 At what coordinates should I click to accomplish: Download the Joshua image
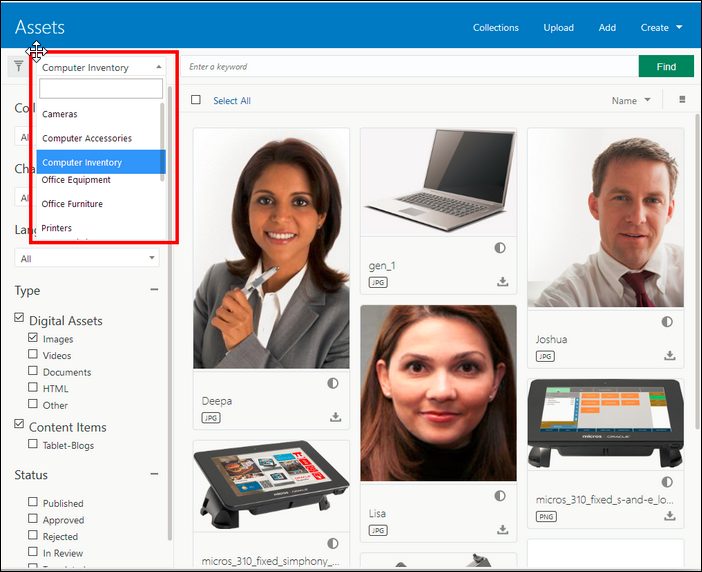tap(669, 355)
